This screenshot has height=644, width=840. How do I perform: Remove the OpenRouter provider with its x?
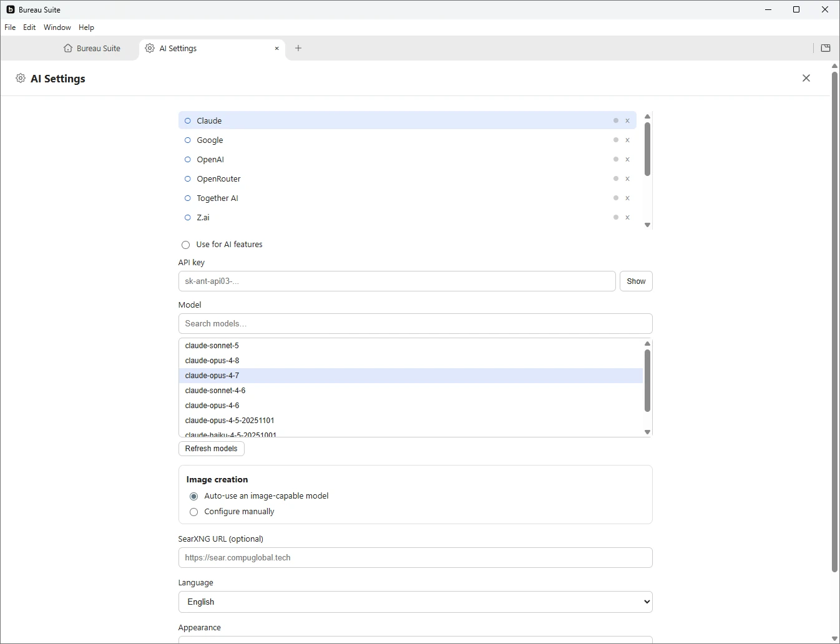click(x=627, y=178)
